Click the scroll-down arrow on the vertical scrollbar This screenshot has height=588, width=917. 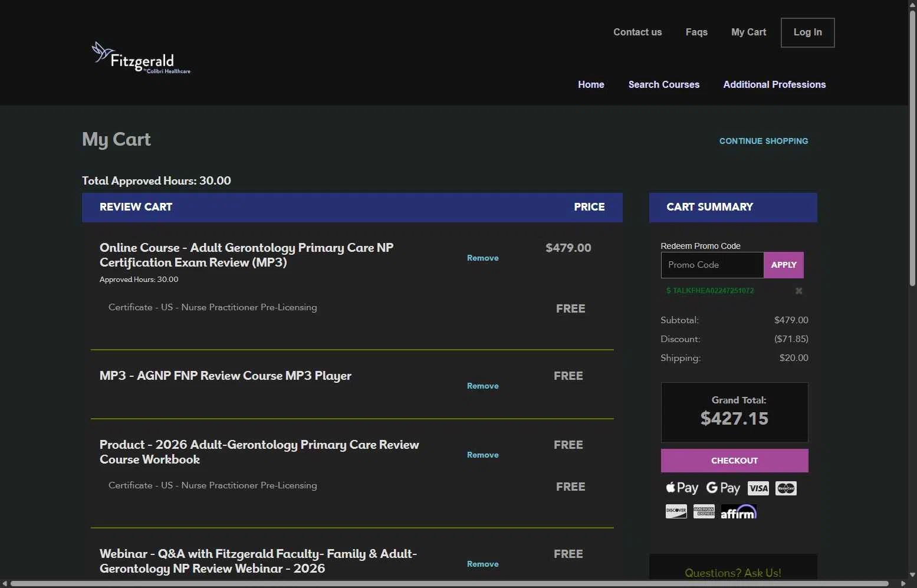pyautogui.click(x=912, y=574)
